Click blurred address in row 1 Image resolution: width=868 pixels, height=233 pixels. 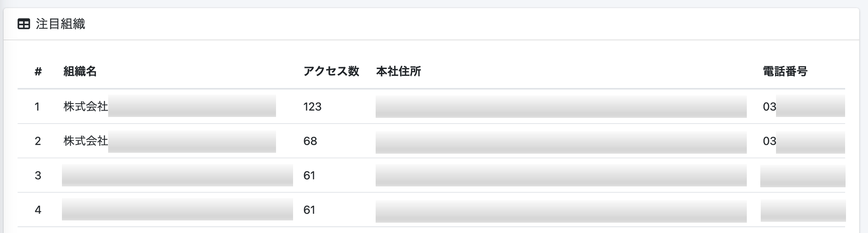click(561, 106)
